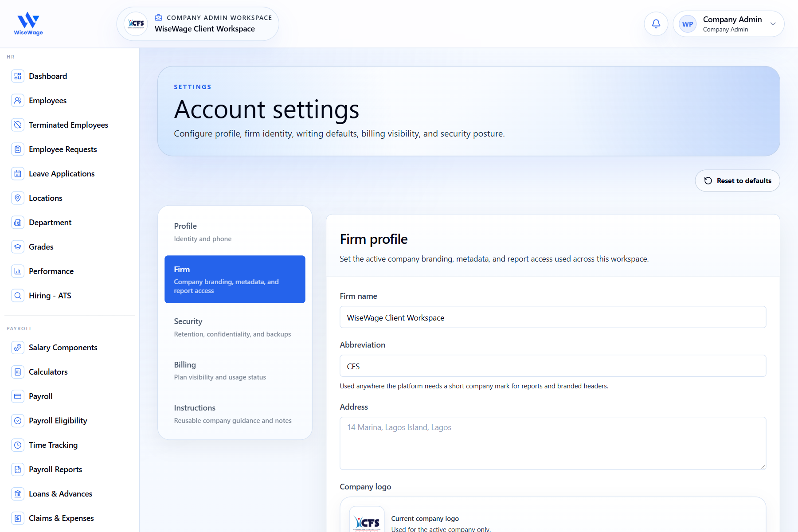This screenshot has height=532, width=798.
Task: Open Employee Requests page
Action: tap(63, 149)
